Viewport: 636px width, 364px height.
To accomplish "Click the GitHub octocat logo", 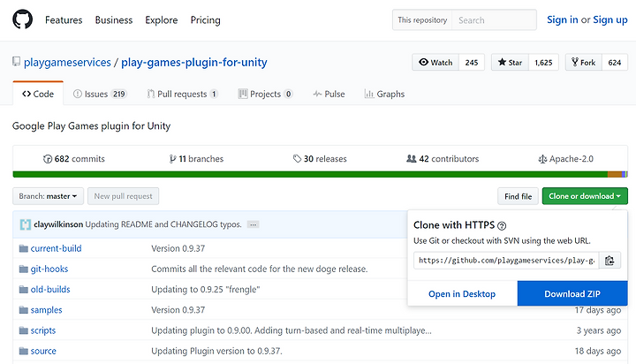I will coord(23,19).
